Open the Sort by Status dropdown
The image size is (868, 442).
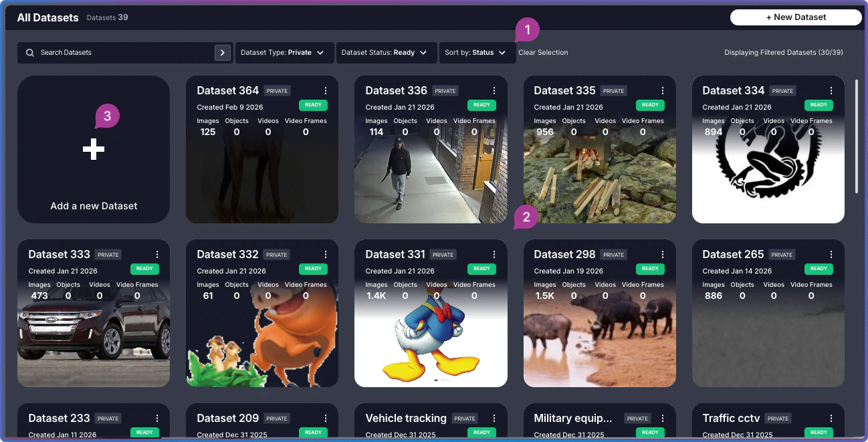click(x=477, y=52)
